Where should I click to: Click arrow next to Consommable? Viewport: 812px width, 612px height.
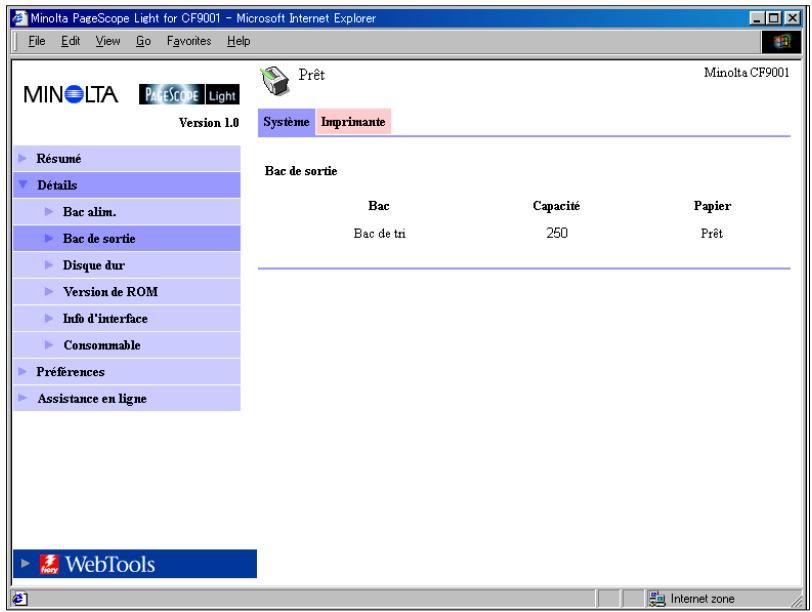[49, 345]
